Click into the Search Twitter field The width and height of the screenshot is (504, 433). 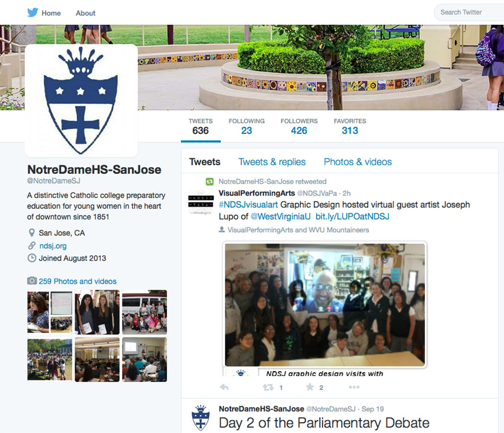tap(469, 12)
